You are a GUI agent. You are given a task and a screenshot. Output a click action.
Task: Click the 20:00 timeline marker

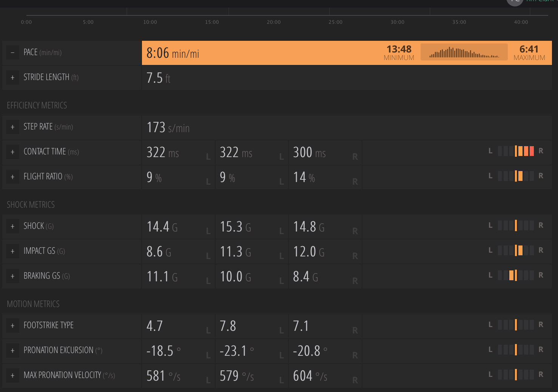click(x=274, y=22)
